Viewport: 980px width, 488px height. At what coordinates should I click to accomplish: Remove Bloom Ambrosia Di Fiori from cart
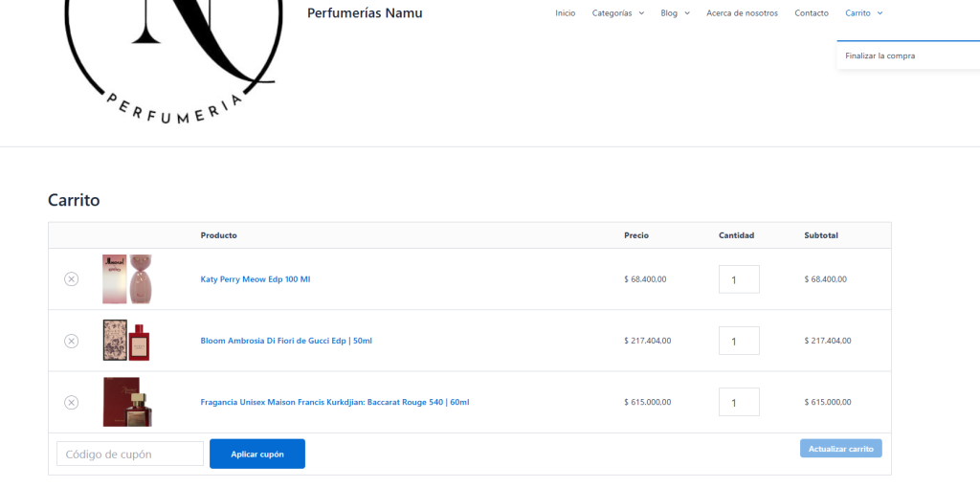point(72,341)
